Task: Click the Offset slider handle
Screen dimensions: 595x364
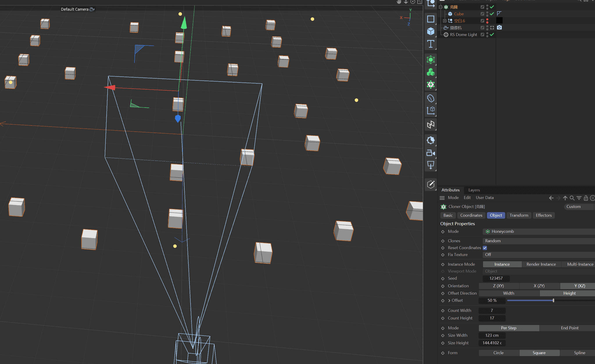Action: pyautogui.click(x=553, y=300)
